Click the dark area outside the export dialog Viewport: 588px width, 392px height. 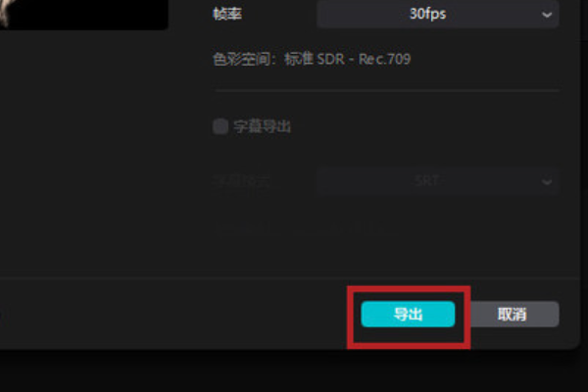(x=292, y=371)
